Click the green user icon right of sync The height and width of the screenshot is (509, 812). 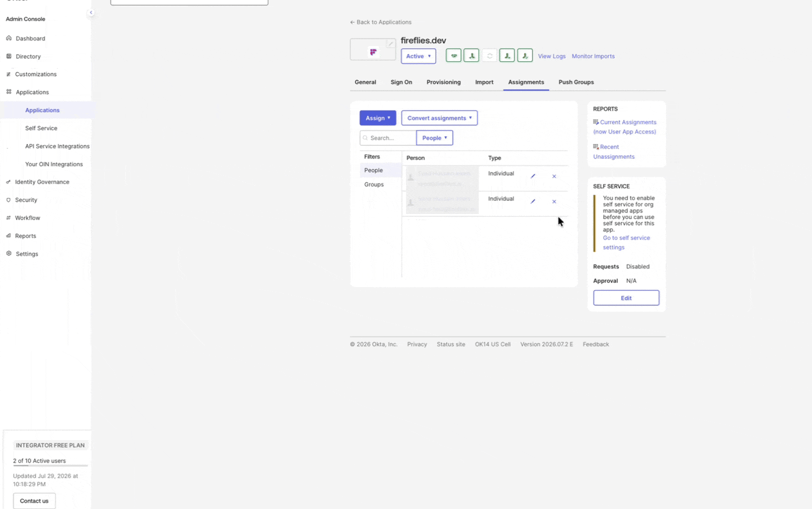click(x=507, y=56)
